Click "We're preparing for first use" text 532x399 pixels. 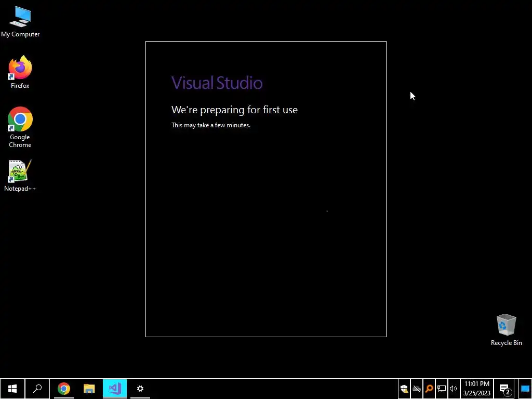coord(234,110)
